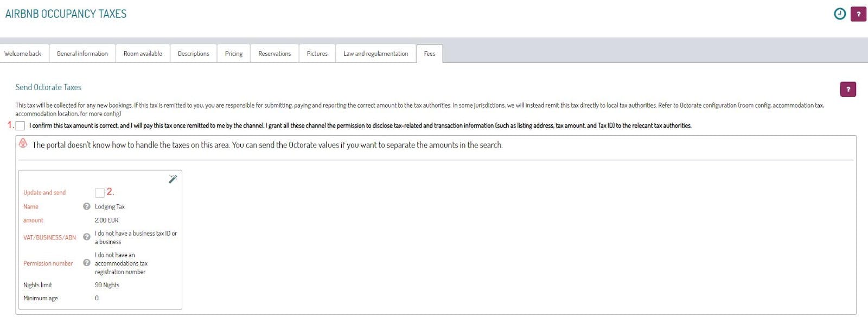Click 'I do not have a business tax ID' text
868x328 pixels.
[x=136, y=238]
